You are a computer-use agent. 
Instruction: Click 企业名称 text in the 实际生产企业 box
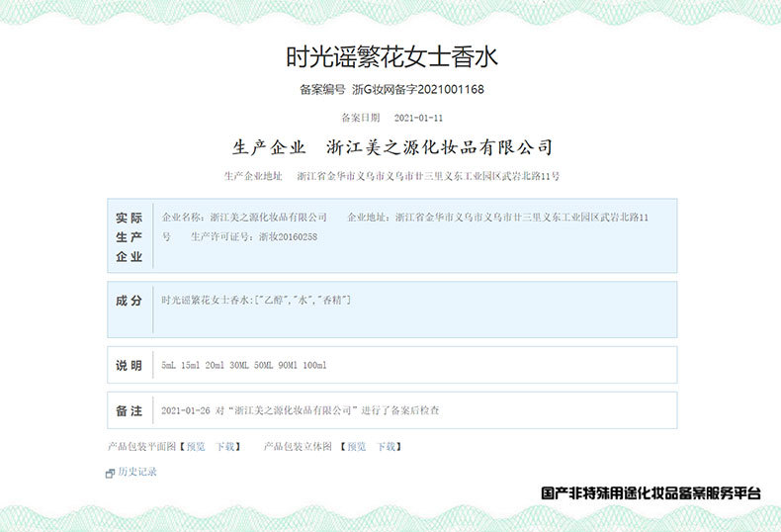click(244, 218)
